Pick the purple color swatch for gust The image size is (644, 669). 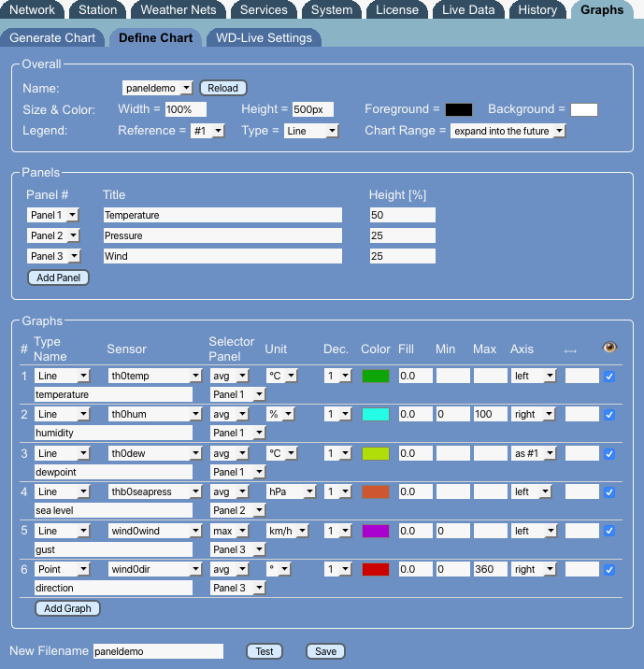pos(376,531)
